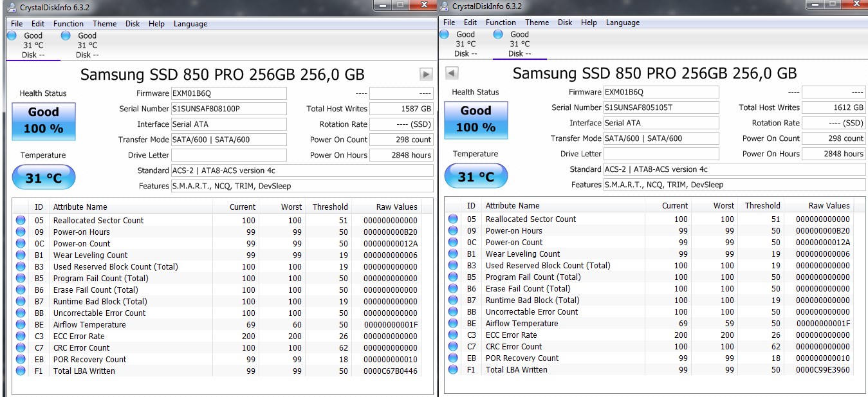The height and width of the screenshot is (397, 868).
Task: Select first disk tab in left window
Action: pyautogui.click(x=33, y=45)
